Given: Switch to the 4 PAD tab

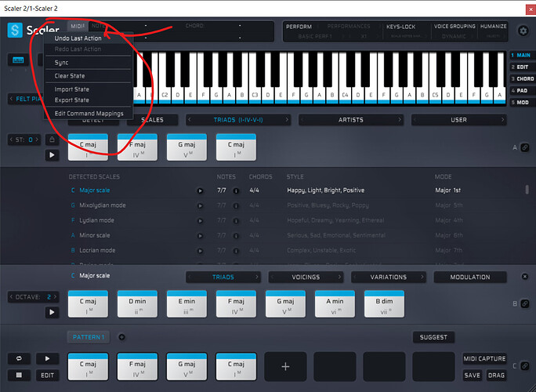Looking at the screenshot, I should [523, 91].
